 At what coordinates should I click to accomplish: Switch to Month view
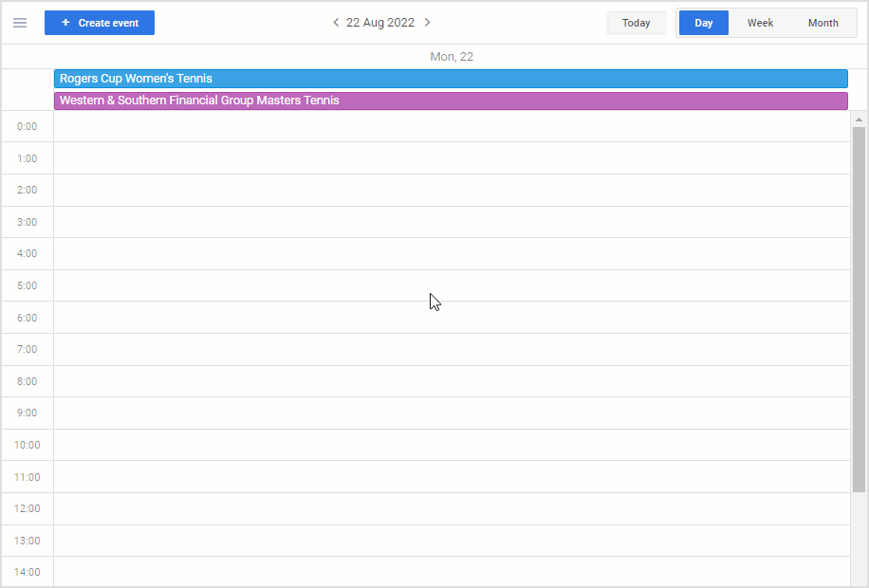pos(823,23)
